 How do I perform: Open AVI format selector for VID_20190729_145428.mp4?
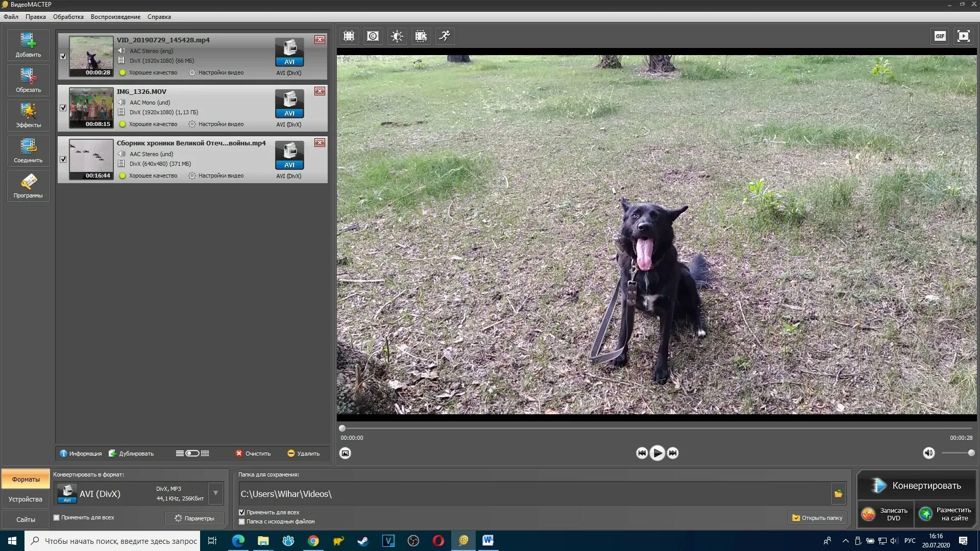289,53
